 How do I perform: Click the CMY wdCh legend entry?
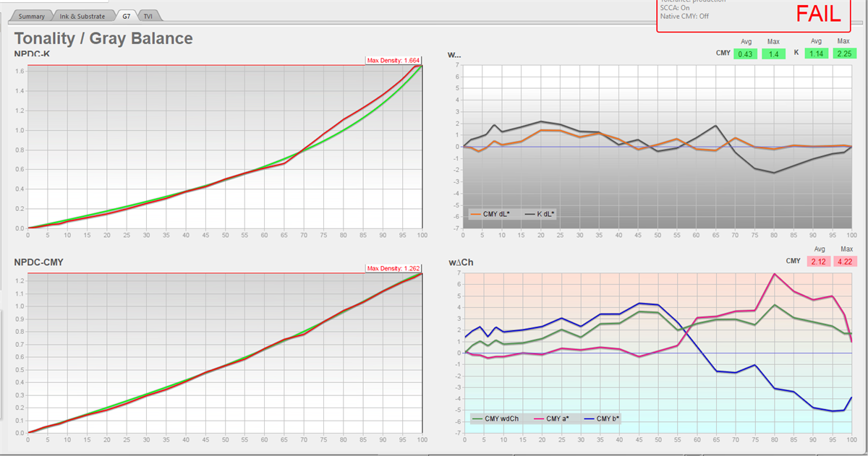point(495,418)
